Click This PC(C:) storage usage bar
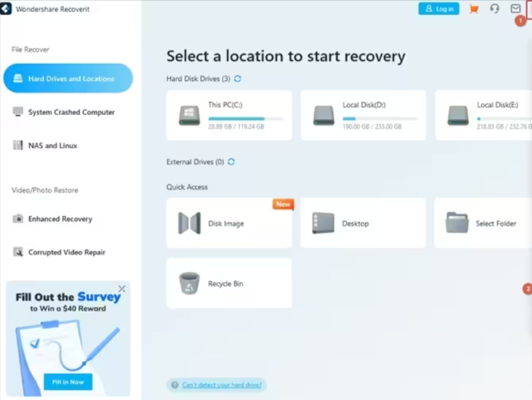The width and height of the screenshot is (532, 400). pos(246,119)
